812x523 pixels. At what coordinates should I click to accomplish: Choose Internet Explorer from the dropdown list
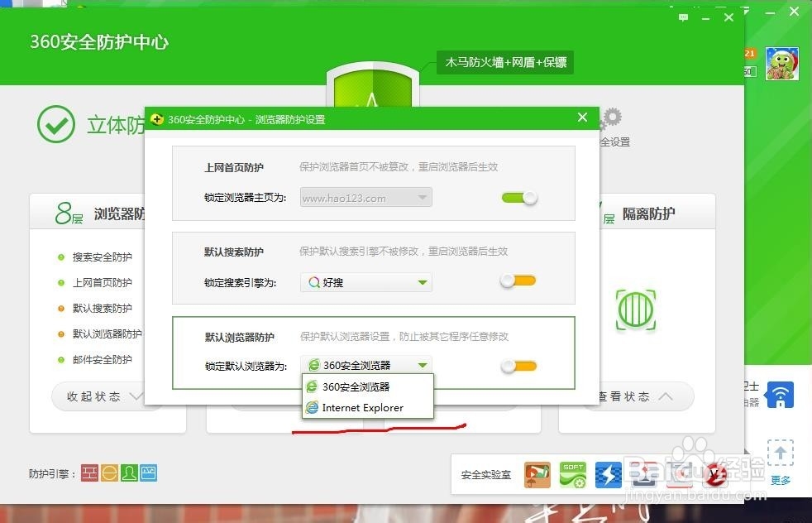click(367, 408)
